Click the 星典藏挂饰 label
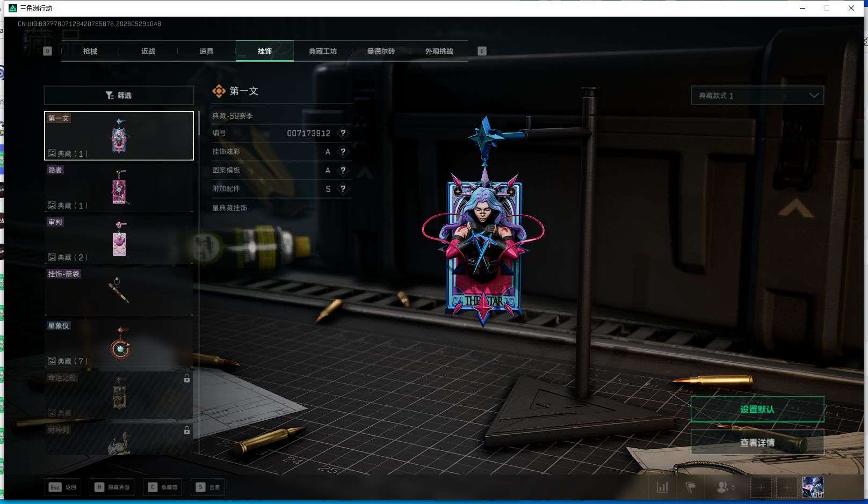Viewport: 868px width, 504px height. pyautogui.click(x=230, y=208)
